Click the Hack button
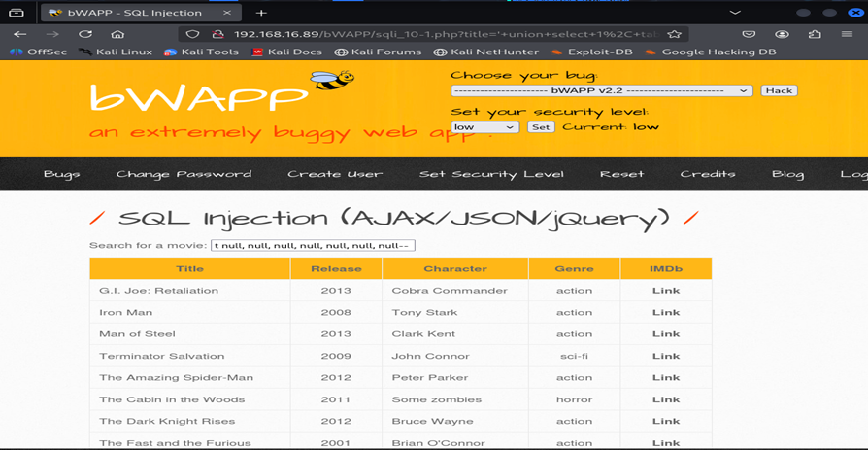This screenshot has width=868, height=450. [x=779, y=90]
